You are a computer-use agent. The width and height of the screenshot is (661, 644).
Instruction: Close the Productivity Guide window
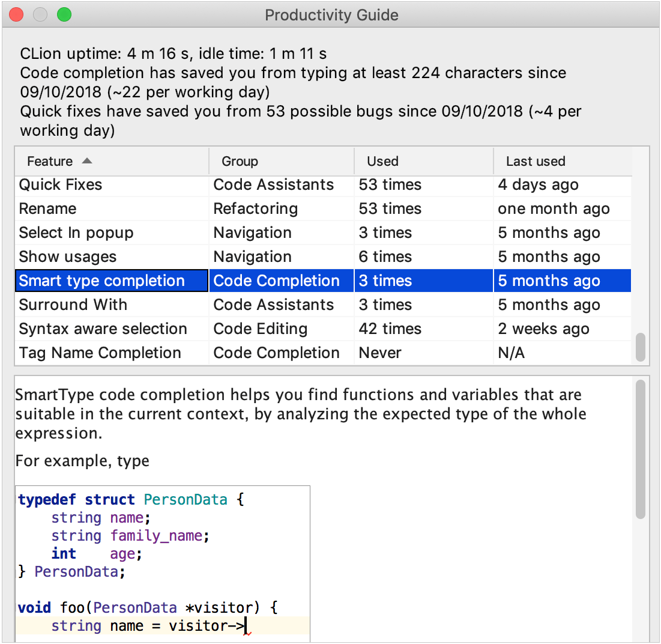[x=16, y=15]
